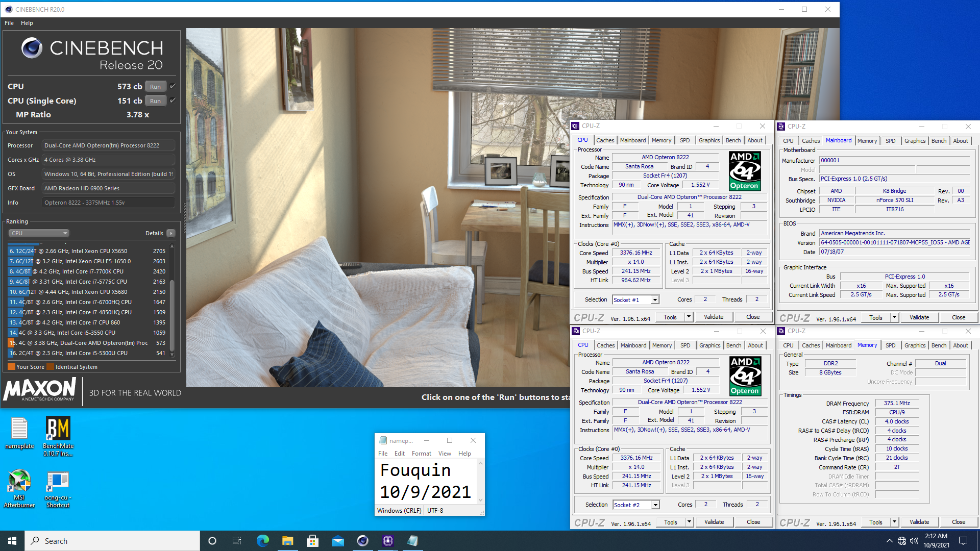Click the taskbar Search box
The height and width of the screenshot is (551, 980).
pyautogui.click(x=112, y=541)
